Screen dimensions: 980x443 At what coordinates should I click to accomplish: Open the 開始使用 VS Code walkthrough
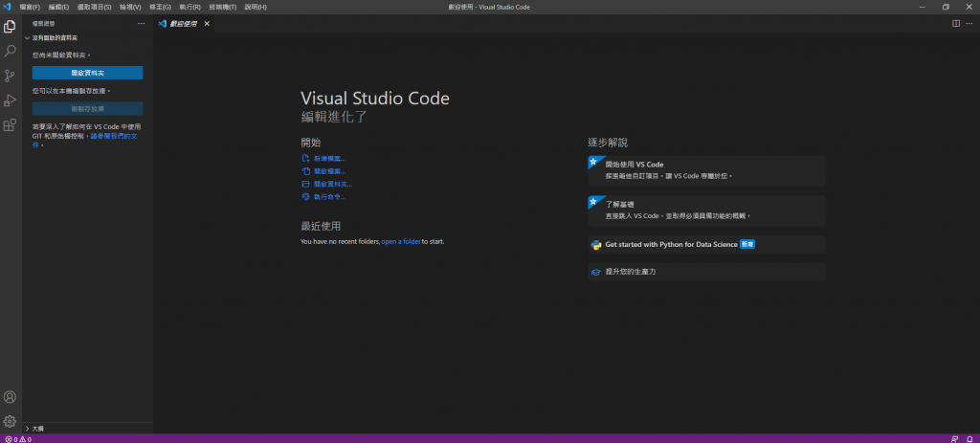pos(707,170)
